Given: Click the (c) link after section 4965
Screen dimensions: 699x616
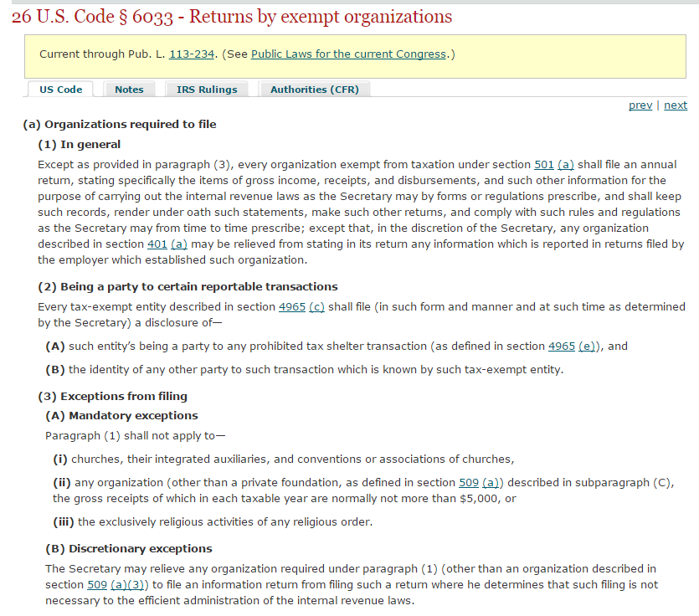Looking at the screenshot, I should click(x=316, y=307).
